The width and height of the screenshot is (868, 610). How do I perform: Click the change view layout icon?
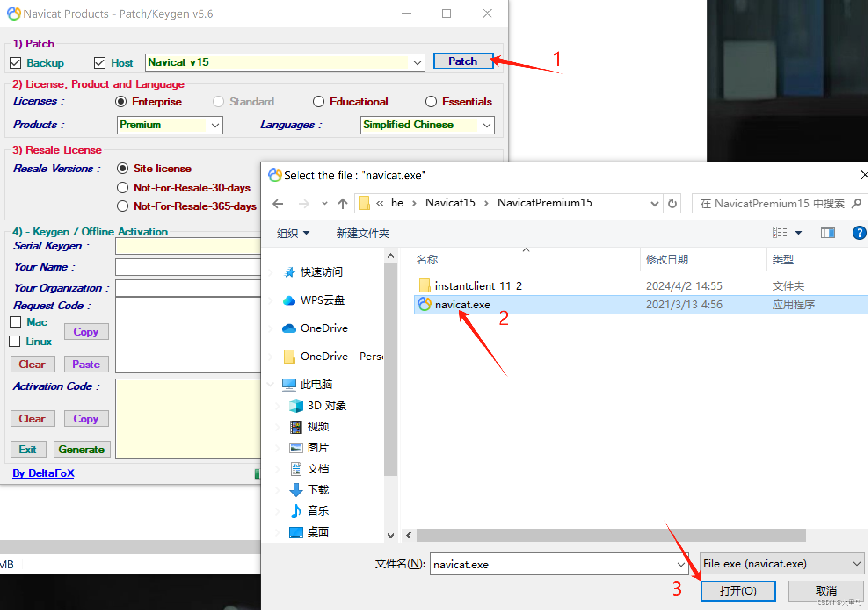[x=780, y=233]
